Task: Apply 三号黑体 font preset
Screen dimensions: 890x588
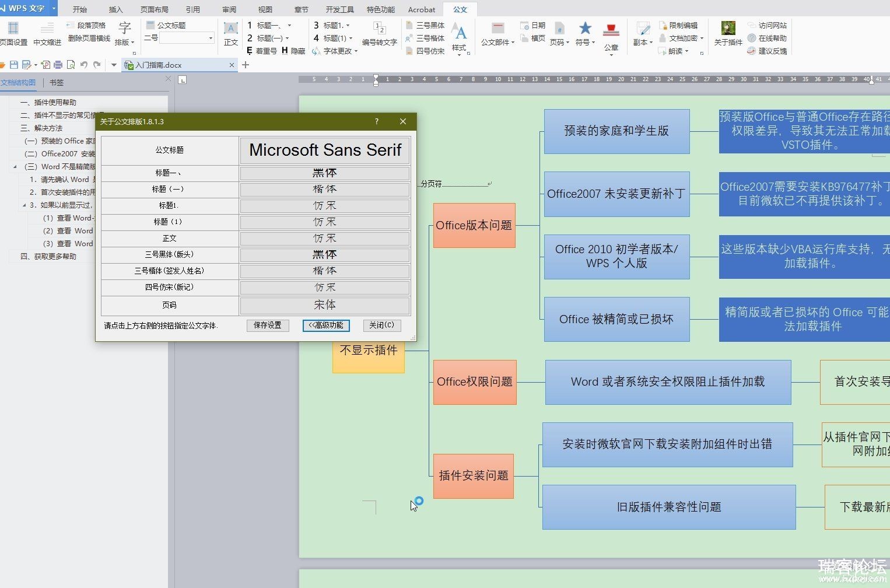Action: pyautogui.click(x=425, y=26)
